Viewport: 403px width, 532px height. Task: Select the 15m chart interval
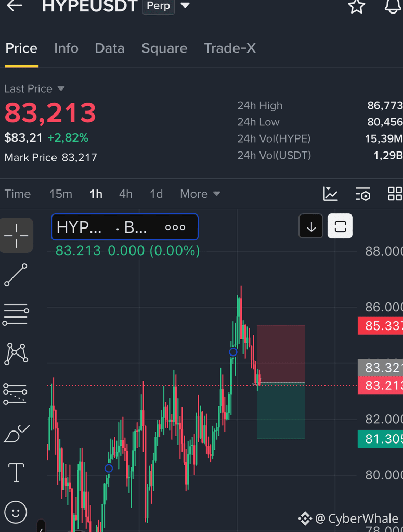61,194
